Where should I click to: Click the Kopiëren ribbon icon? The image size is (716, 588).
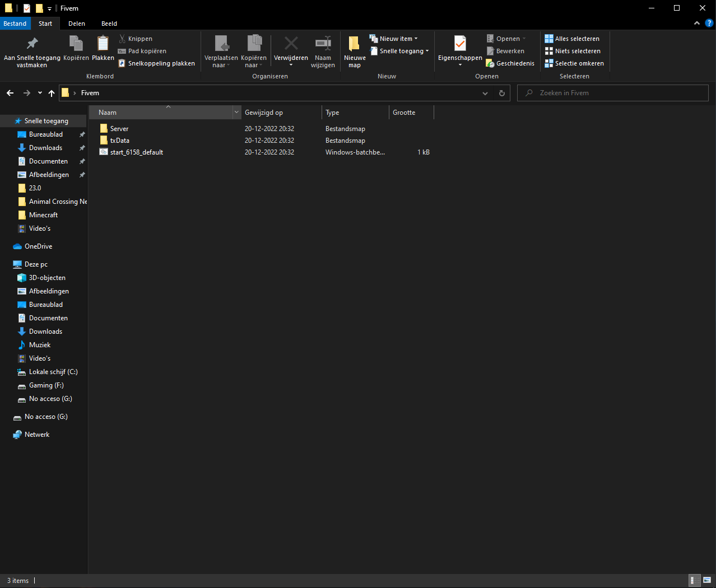click(x=76, y=43)
